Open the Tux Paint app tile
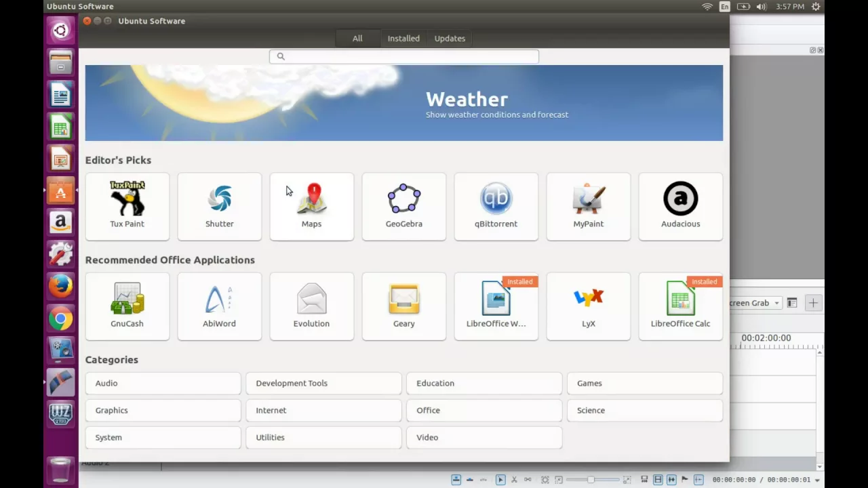Image resolution: width=868 pixels, height=488 pixels. [127, 207]
